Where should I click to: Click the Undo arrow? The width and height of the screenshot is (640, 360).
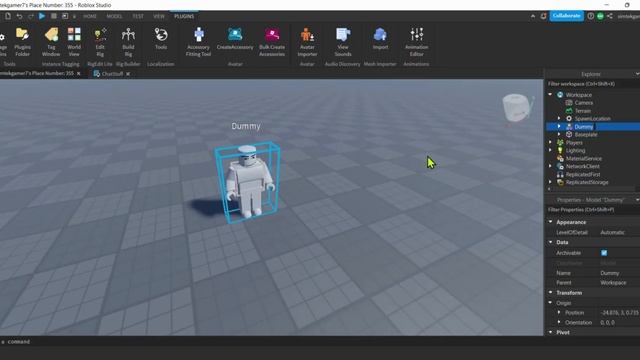click(x=19, y=16)
